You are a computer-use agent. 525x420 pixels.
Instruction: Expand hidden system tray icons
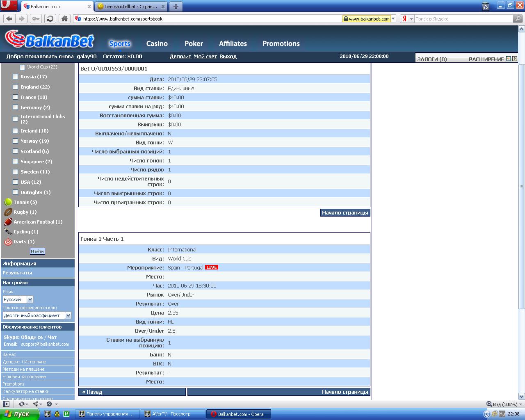487,414
